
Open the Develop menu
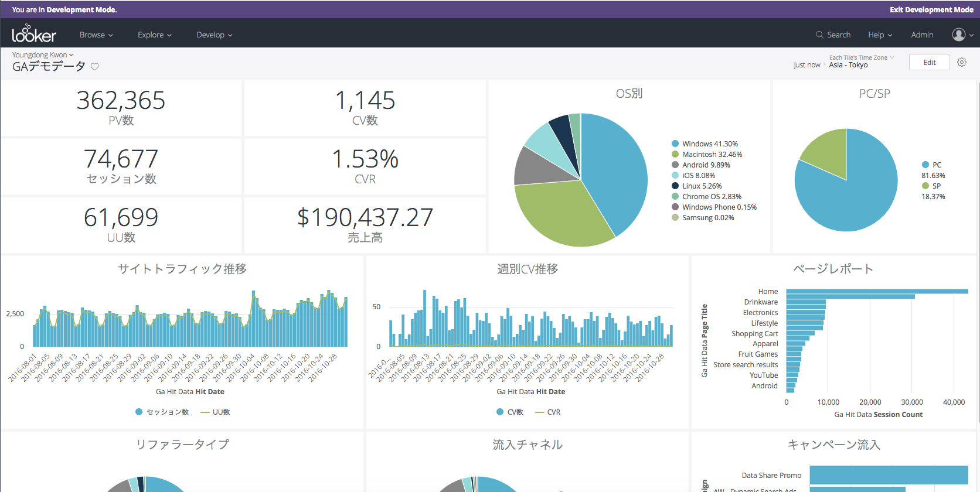tap(215, 35)
